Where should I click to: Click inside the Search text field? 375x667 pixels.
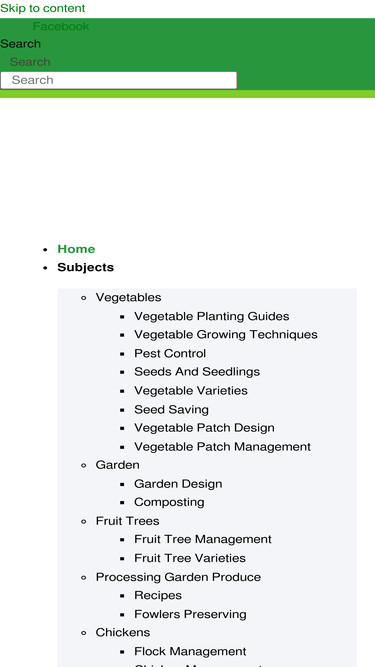119,80
